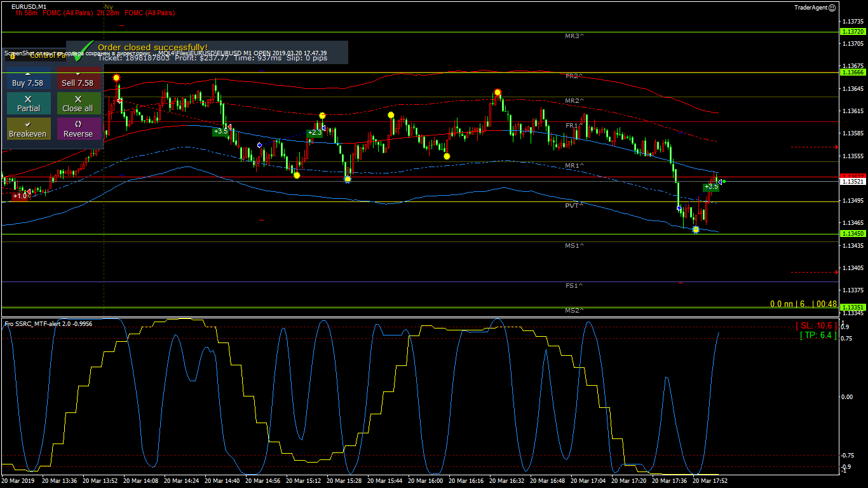The height and width of the screenshot is (488, 868).
Task: Click the 1.13735 price axis value
Action: pyautogui.click(x=853, y=22)
